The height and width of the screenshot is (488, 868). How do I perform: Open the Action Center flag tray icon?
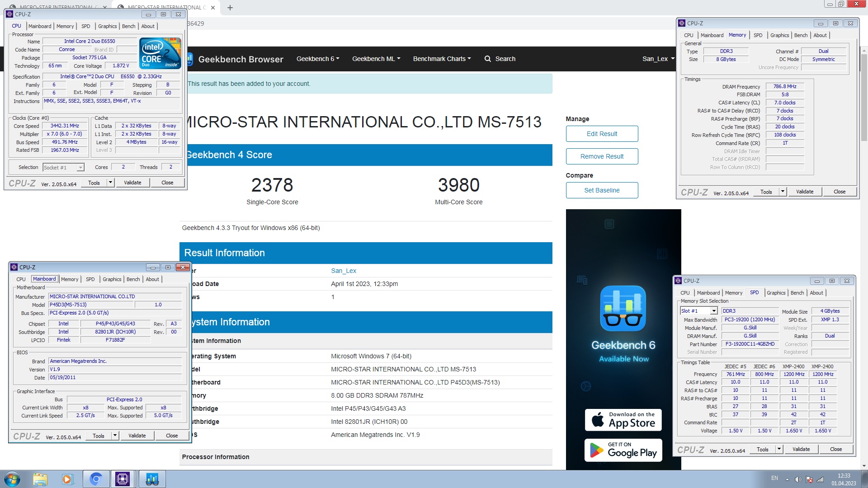click(x=809, y=479)
